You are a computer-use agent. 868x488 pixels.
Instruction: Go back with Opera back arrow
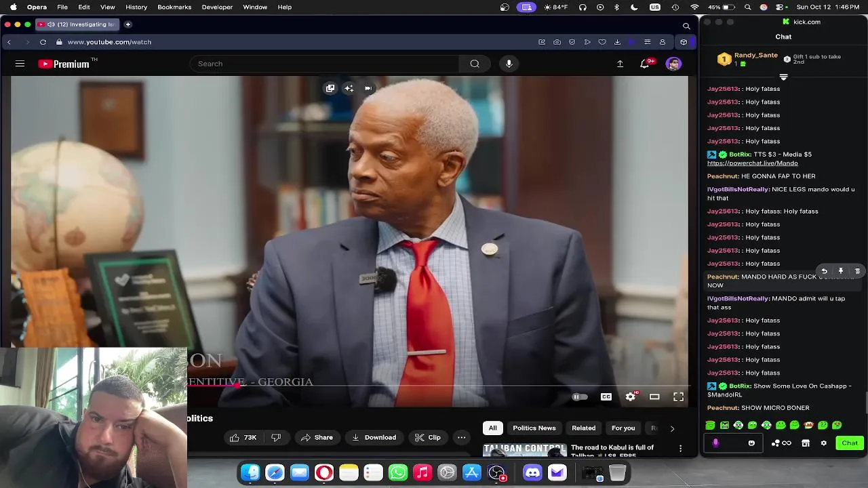(x=9, y=42)
